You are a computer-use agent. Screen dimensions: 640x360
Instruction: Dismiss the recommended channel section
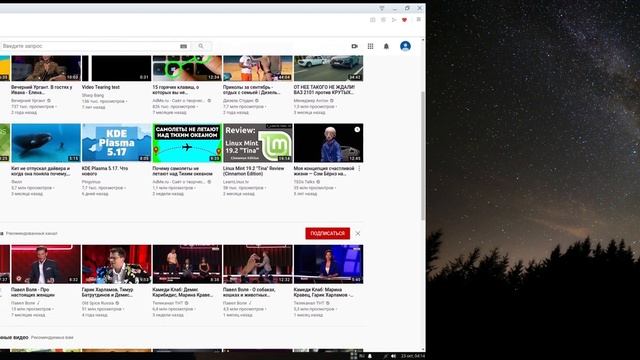(x=358, y=233)
